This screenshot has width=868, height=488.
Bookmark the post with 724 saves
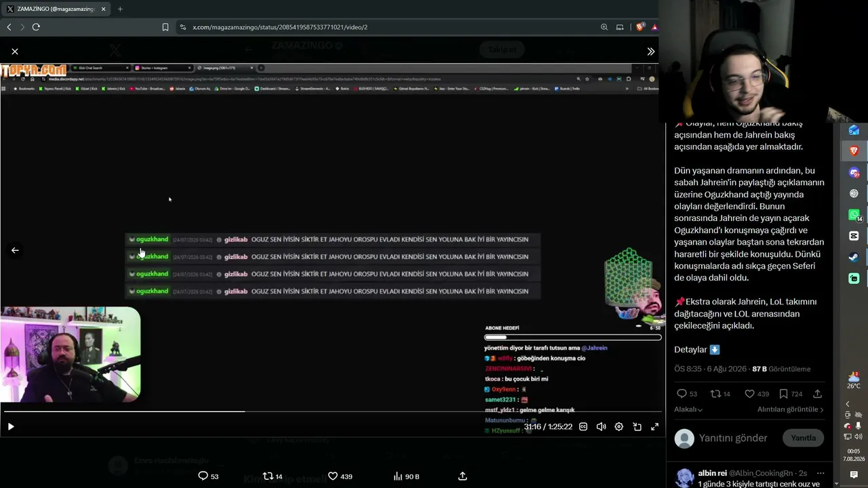coord(790,394)
